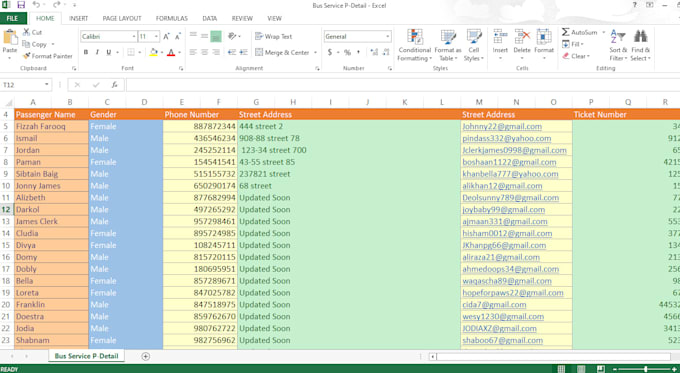Select the Select All corner triangle
Viewport: 680px width, 373px height.
click(8, 103)
